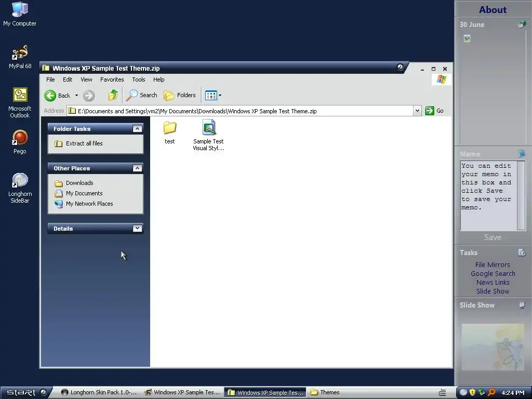
Task: Switch to Longhorn Skin Pack taskbar item
Action: (99, 392)
